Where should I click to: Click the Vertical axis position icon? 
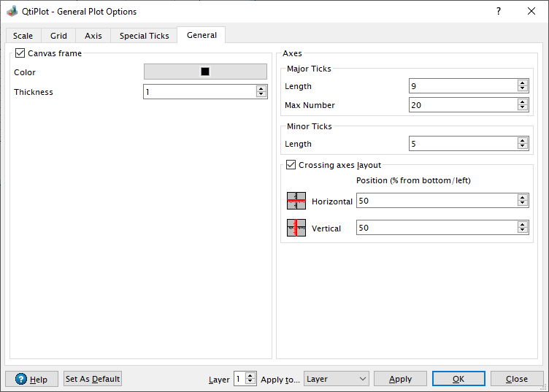click(x=296, y=228)
